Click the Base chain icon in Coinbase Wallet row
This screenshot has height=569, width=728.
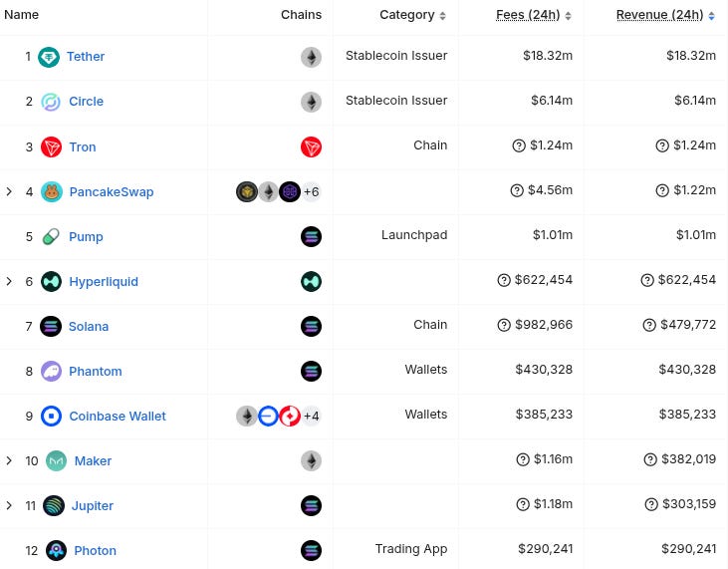[268, 417]
